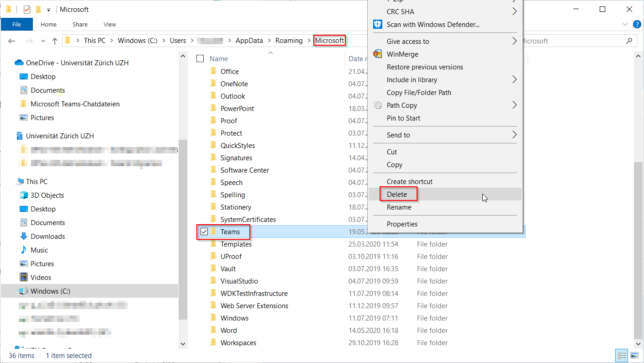Choose Delete from the context menu
644x363 pixels.
[396, 194]
